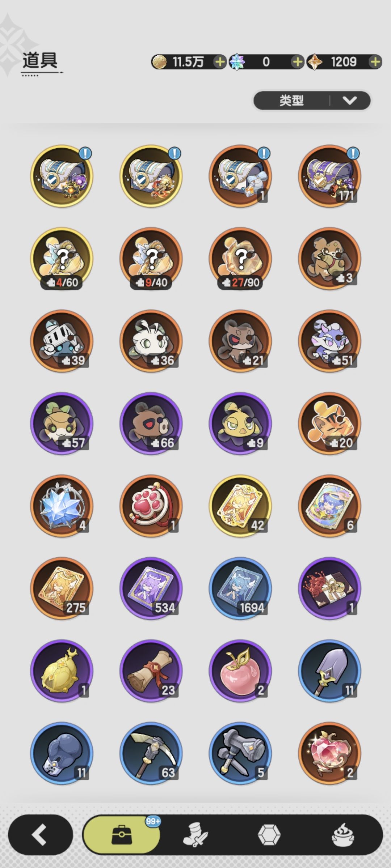Go back with the left arrow button
The width and height of the screenshot is (391, 868).
40,835
